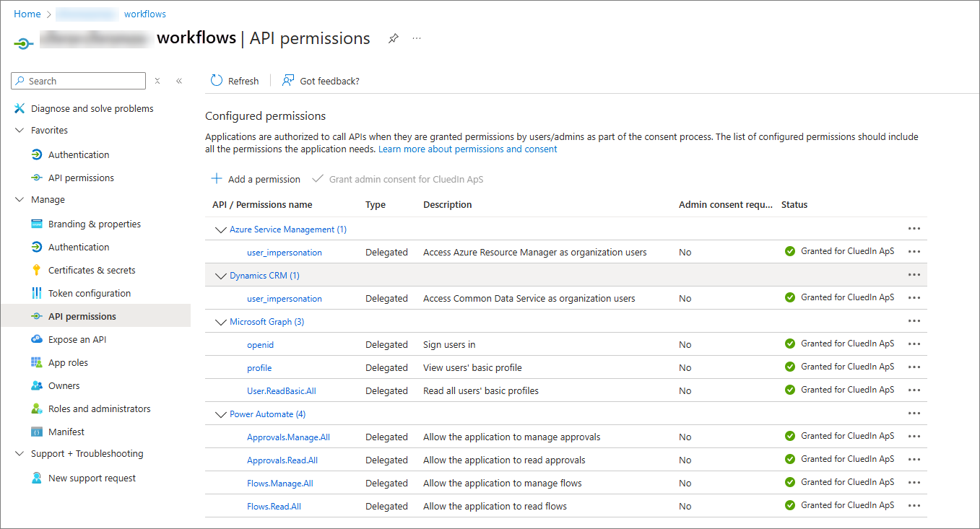Open Authentication under Favorites
Screen dimensions: 980x529
[79, 154]
